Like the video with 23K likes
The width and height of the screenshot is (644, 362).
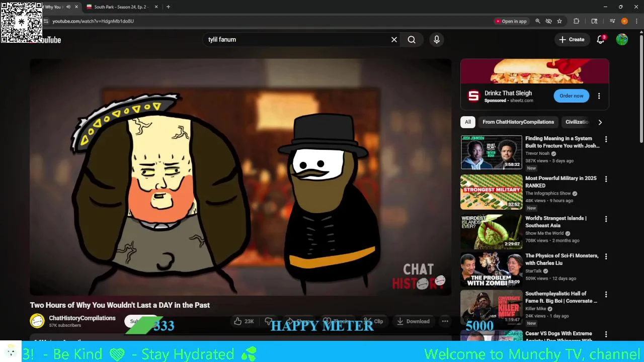[244, 321]
